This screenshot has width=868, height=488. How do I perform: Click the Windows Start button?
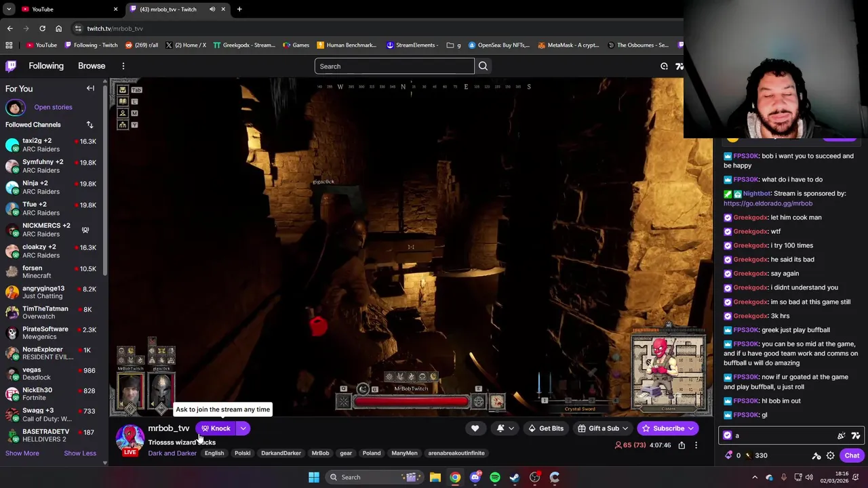314,477
